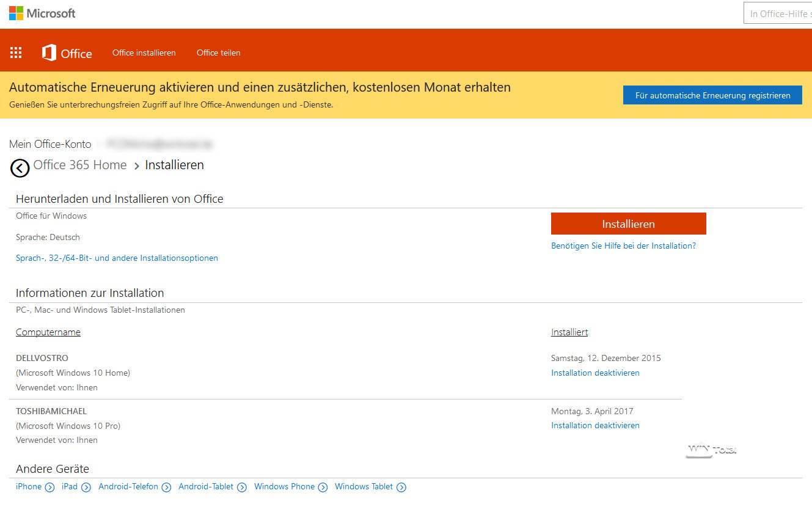Click the TOSHIBAMICHAEL computer name
This screenshot has width=812, height=507.
pyautogui.click(x=51, y=411)
